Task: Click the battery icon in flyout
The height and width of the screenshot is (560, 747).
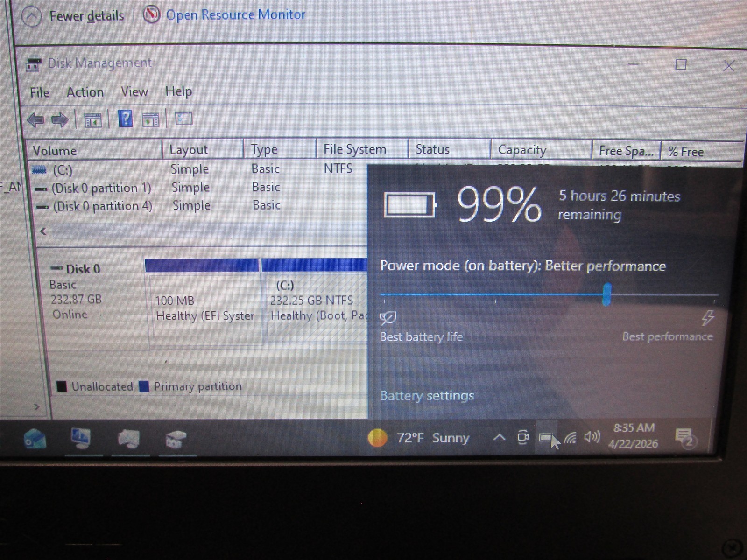Action: click(x=410, y=205)
